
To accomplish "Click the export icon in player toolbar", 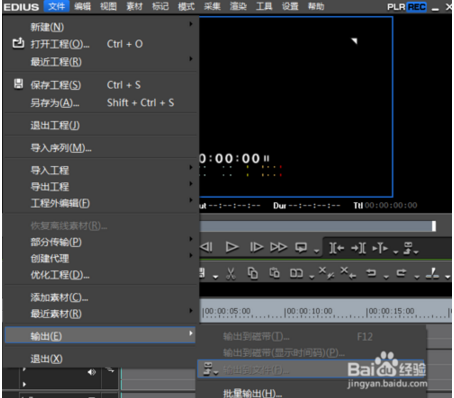I will (409, 248).
